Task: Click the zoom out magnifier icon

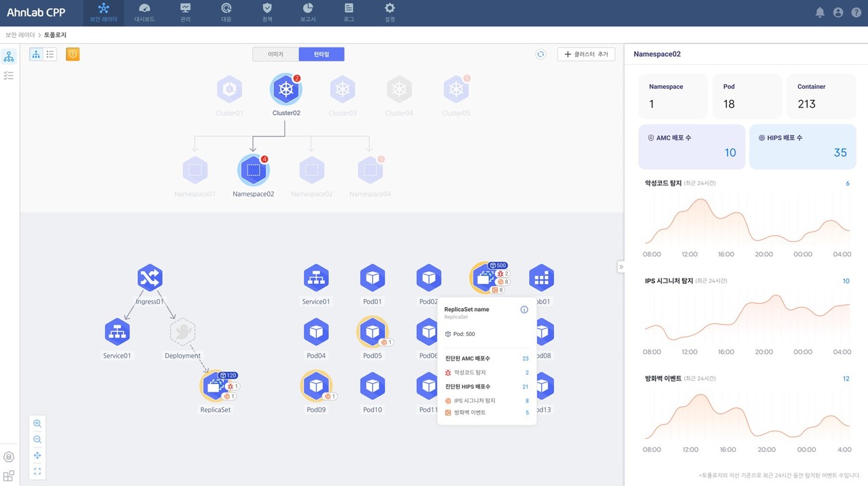Action: (37, 439)
